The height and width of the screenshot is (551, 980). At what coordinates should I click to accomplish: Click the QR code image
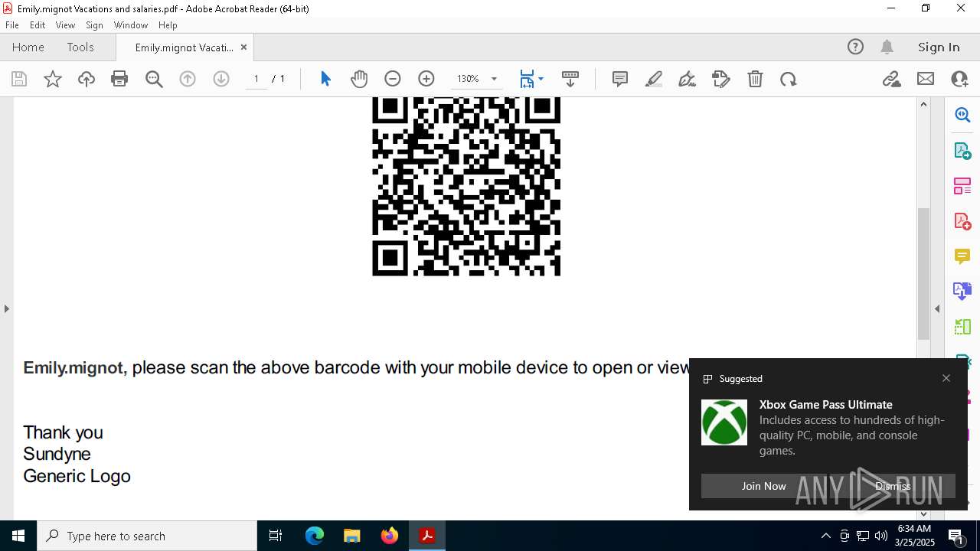466,186
